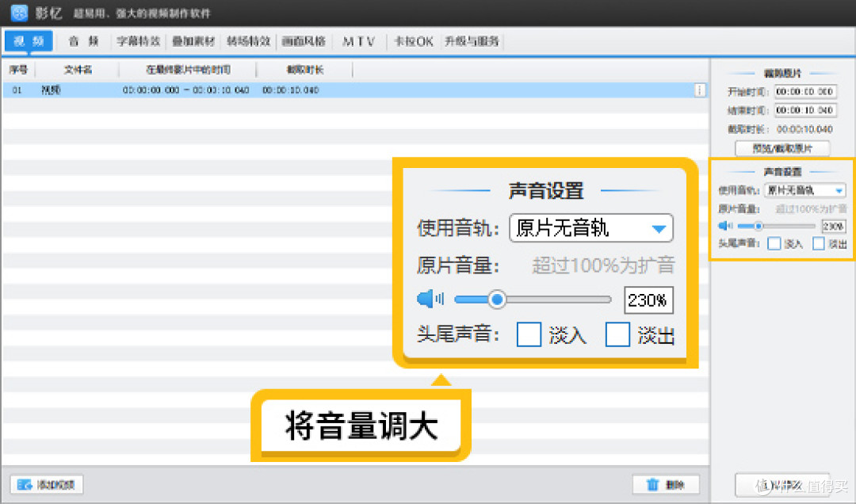Click the 00:00:10.040 duration cell of row 01
This screenshot has width=856, height=504.
(290, 90)
